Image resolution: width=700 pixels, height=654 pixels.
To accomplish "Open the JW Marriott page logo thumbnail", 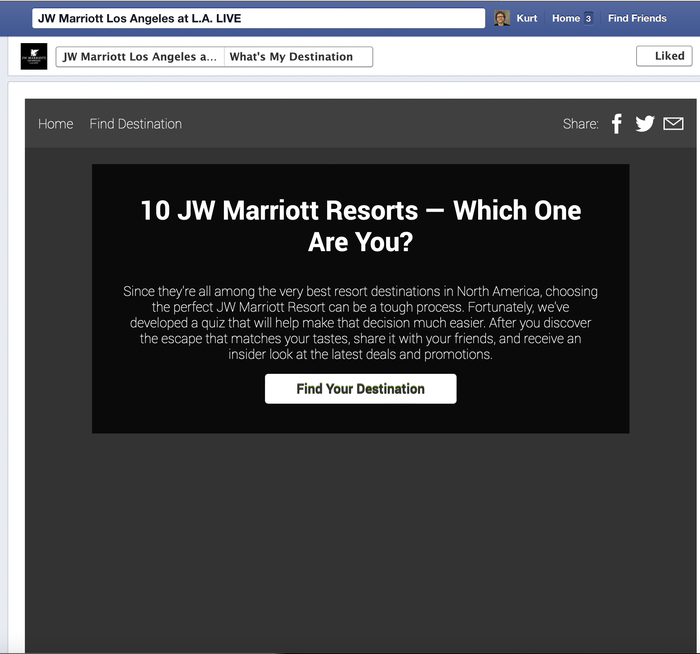I will coord(34,56).
